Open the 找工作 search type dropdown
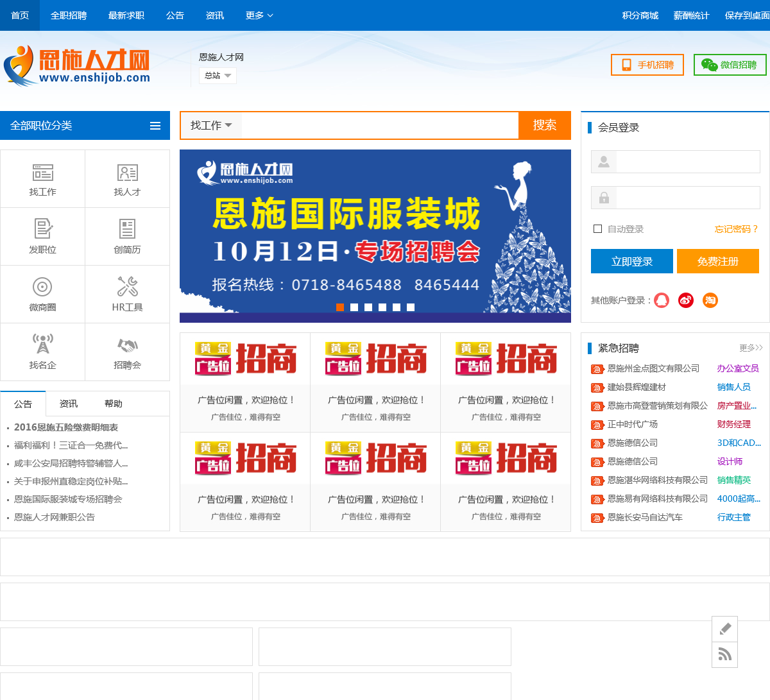 coord(211,126)
